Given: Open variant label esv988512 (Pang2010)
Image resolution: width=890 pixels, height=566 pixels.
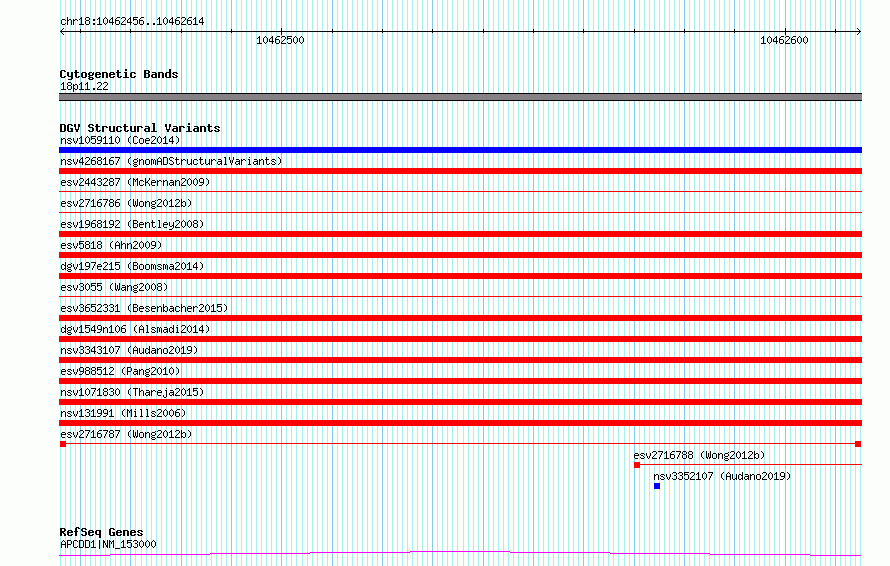Looking at the screenshot, I should coord(120,371).
